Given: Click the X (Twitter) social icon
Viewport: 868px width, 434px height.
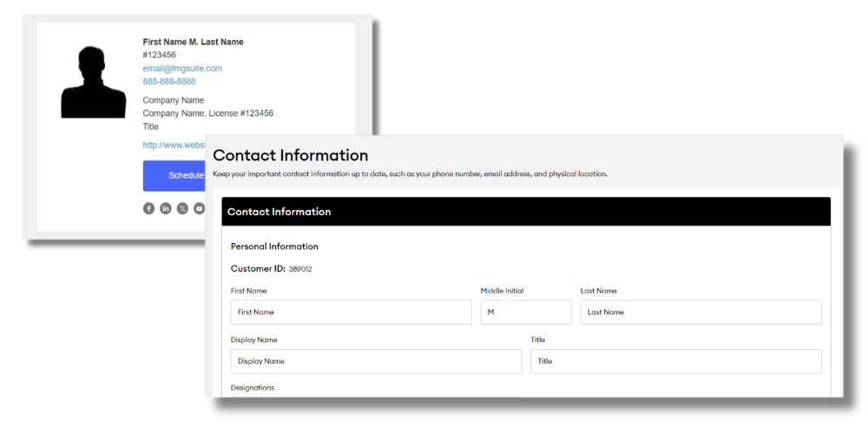Looking at the screenshot, I should coord(182,208).
